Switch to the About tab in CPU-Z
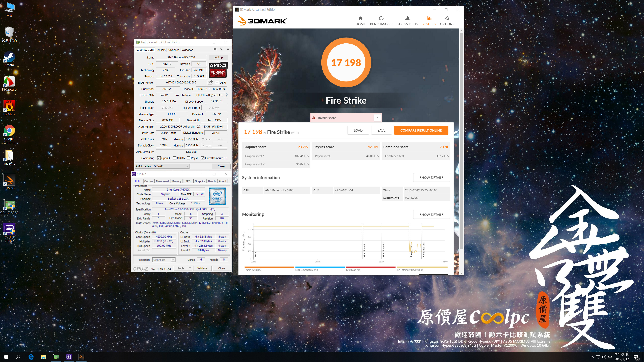 pos(223,181)
